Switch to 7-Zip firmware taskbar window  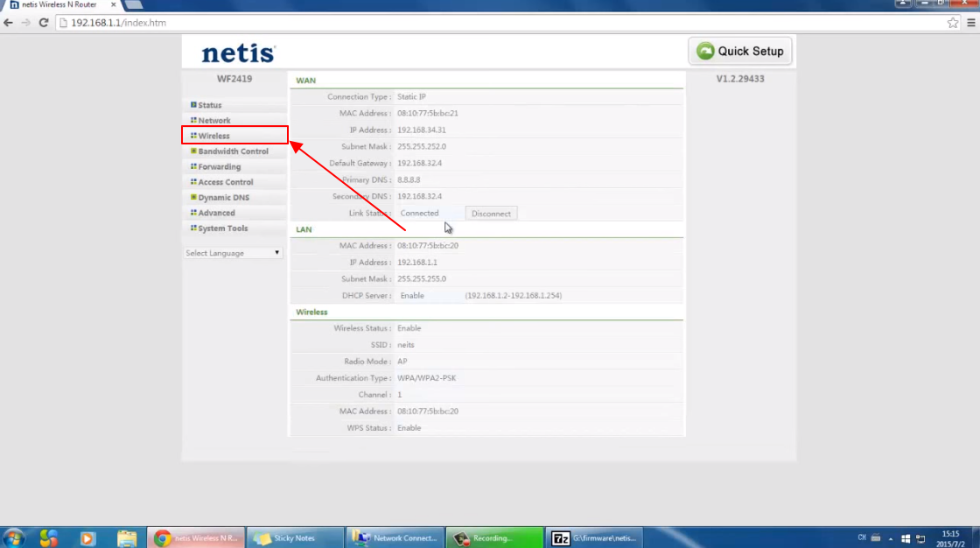point(594,538)
